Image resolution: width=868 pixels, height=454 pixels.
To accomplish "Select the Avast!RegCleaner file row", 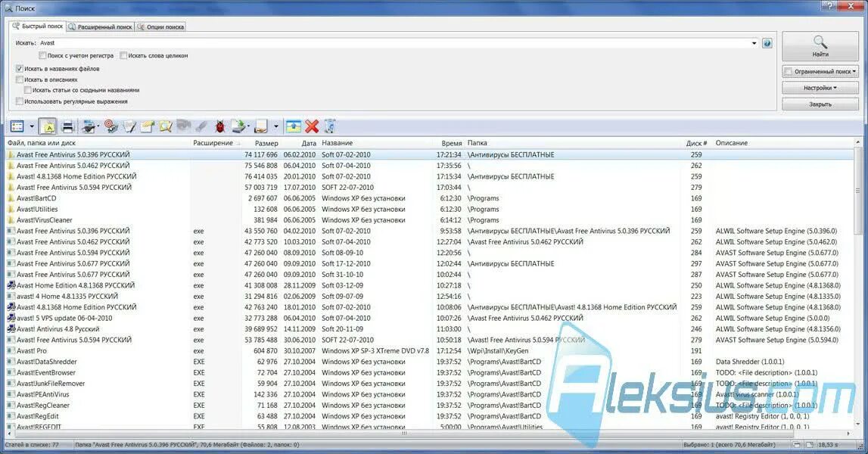I will pyautogui.click(x=429, y=406).
